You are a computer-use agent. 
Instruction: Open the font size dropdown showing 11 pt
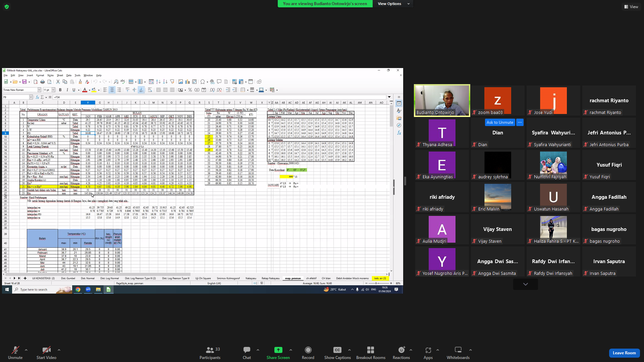53,90
